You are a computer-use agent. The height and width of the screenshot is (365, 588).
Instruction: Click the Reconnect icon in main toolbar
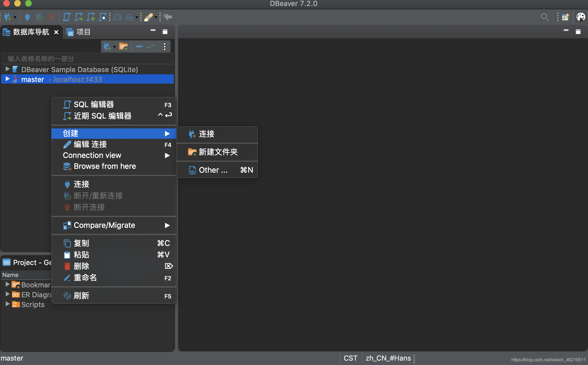point(40,17)
